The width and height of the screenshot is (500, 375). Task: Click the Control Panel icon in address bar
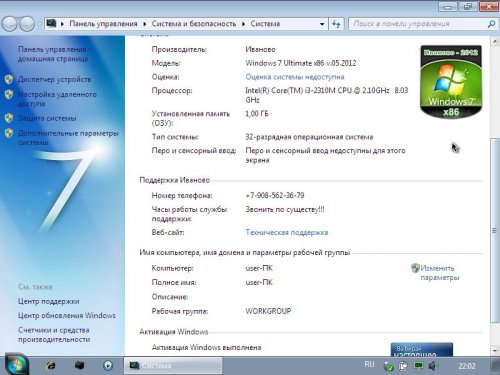tap(51, 23)
